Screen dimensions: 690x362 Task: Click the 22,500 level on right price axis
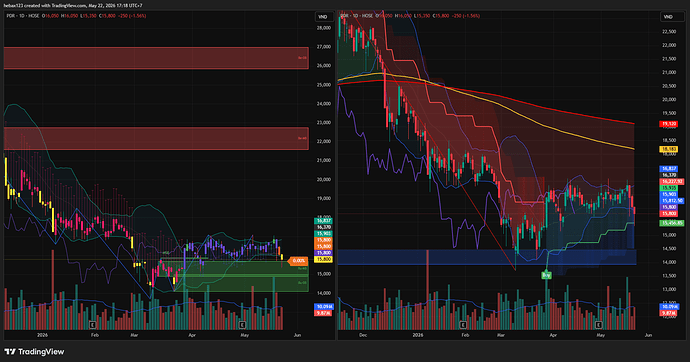point(669,32)
